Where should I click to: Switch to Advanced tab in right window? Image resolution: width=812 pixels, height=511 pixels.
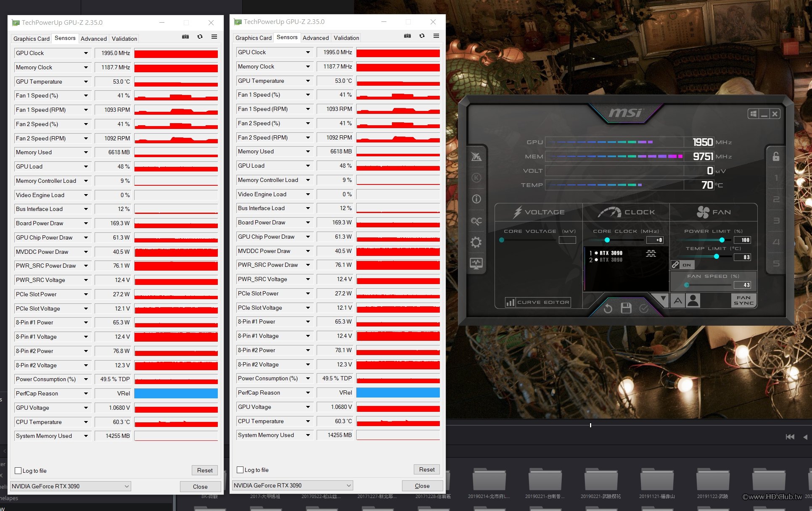click(316, 38)
